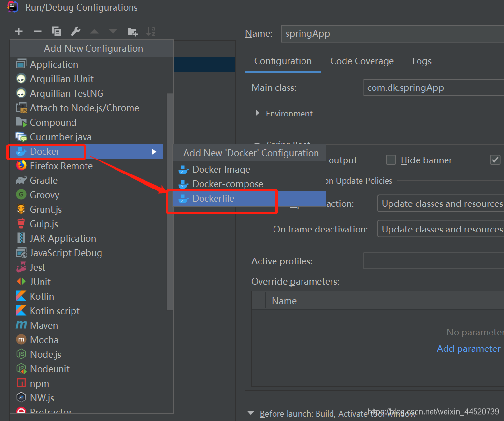Toggle the Hide banner checkbox
Viewport: 504px width, 421px height.
point(390,160)
